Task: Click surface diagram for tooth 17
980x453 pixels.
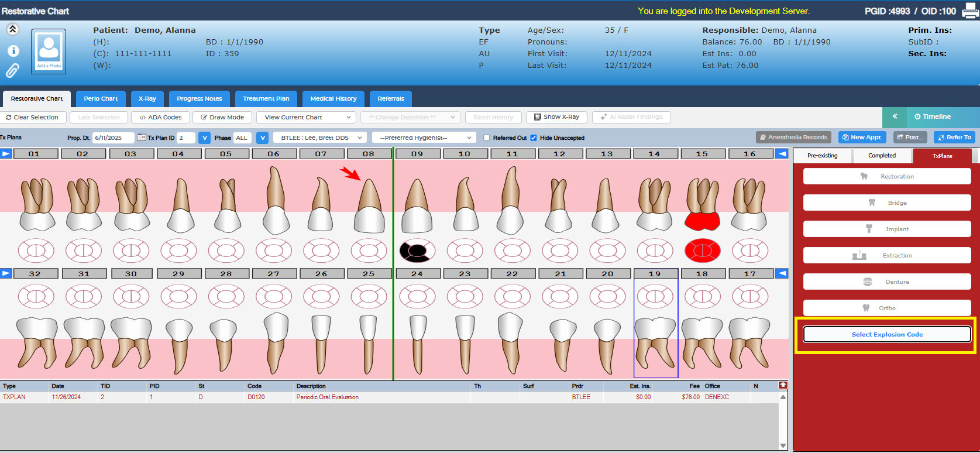Action: click(x=750, y=297)
